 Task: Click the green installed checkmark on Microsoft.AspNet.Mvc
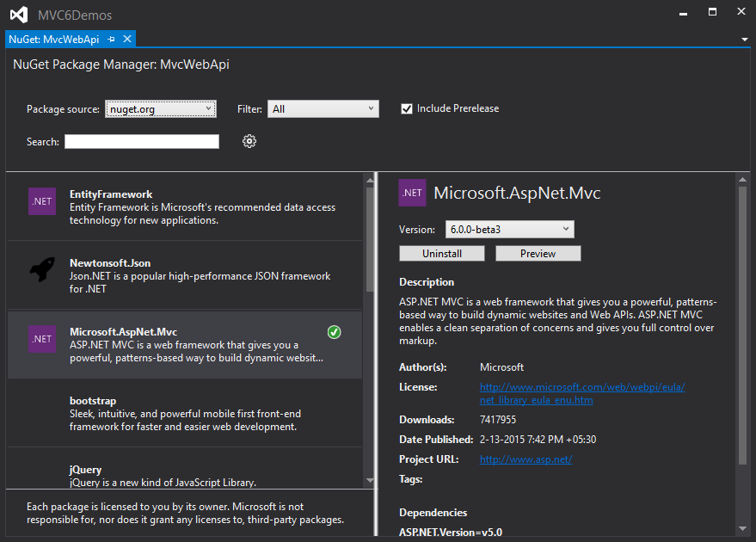(x=334, y=332)
